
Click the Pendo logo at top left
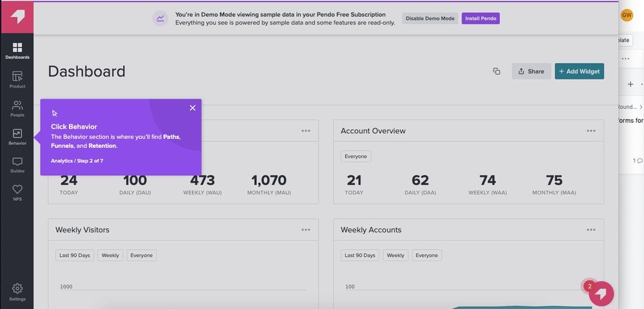tap(17, 17)
